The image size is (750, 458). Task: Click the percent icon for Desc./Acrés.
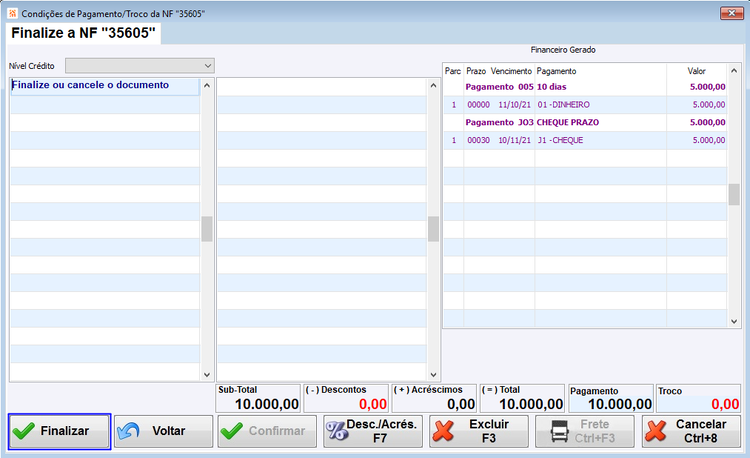(x=337, y=431)
